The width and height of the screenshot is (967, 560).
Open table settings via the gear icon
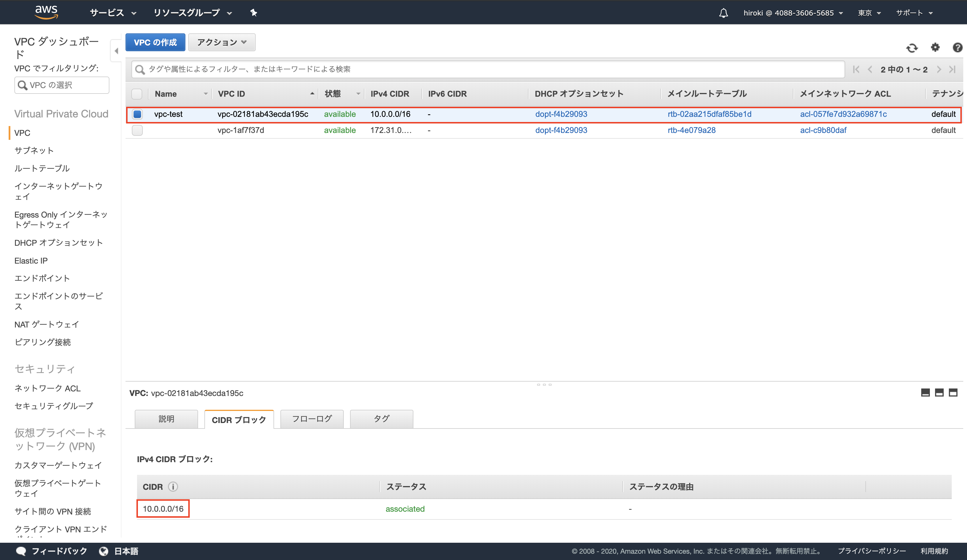pos(935,47)
